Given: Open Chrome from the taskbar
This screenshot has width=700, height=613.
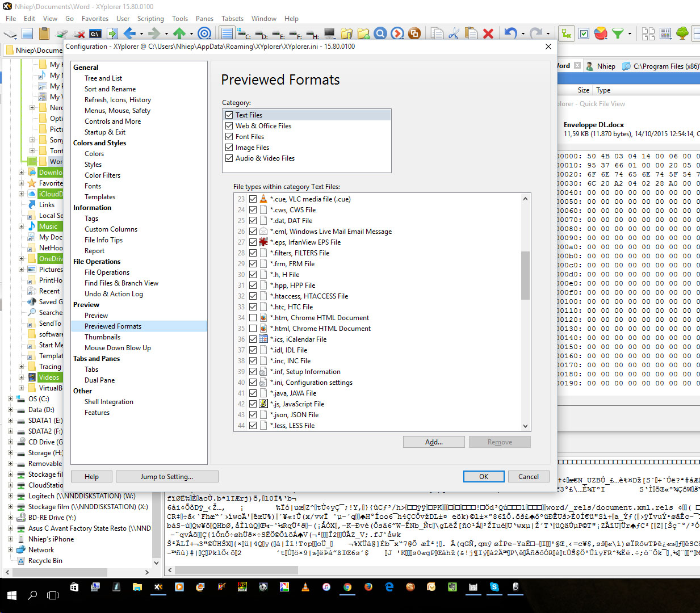Looking at the screenshot, I should point(347,587).
